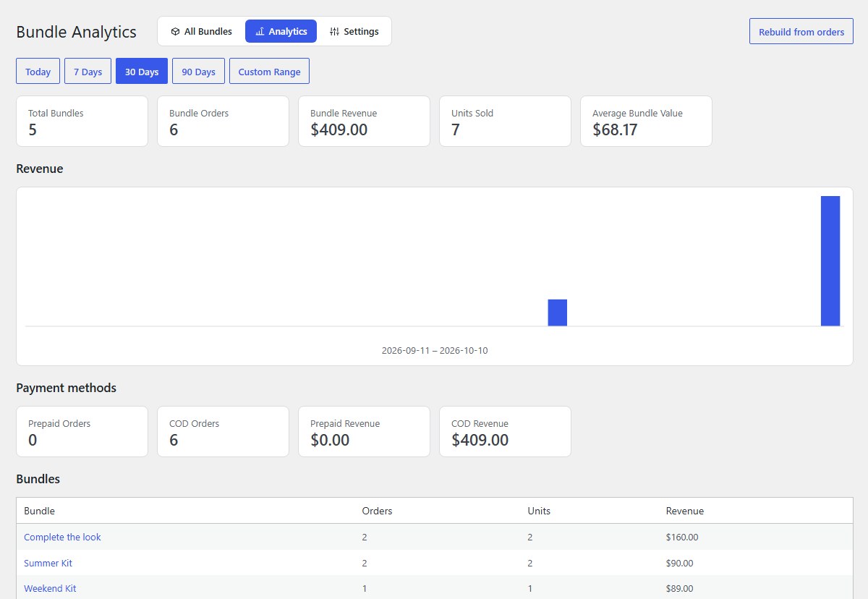The height and width of the screenshot is (599, 868).
Task: Show the 90 Days range
Action: click(x=199, y=72)
